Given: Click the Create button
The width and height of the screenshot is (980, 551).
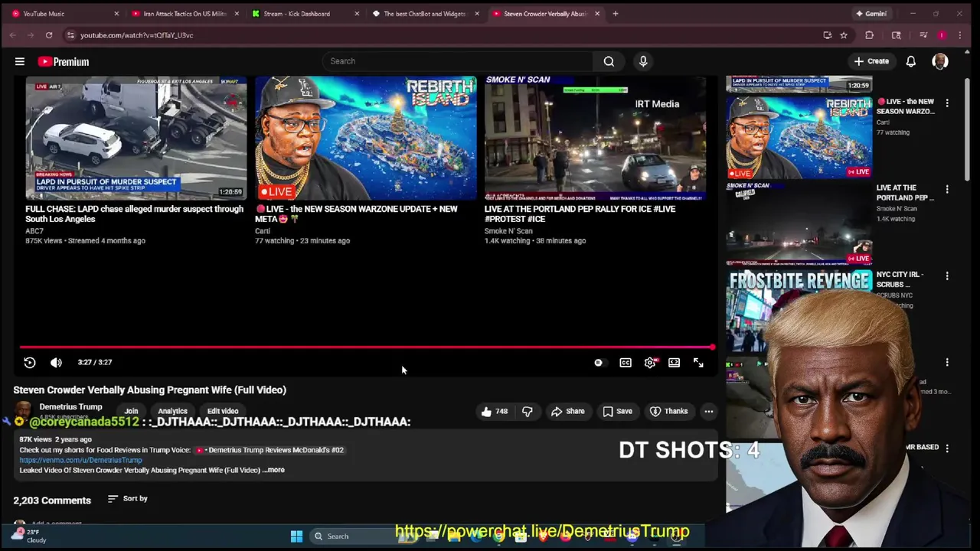Looking at the screenshot, I should point(871,61).
